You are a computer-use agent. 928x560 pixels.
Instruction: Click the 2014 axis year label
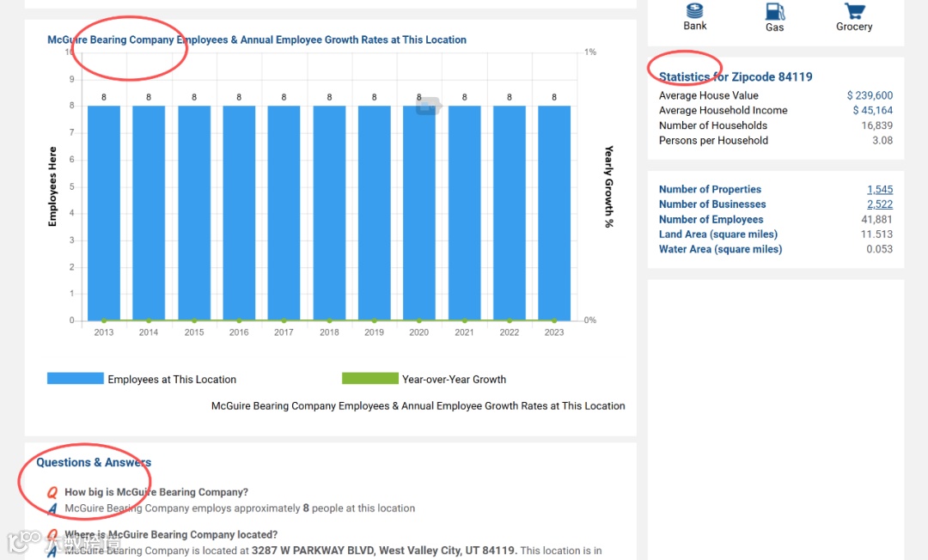coord(149,332)
